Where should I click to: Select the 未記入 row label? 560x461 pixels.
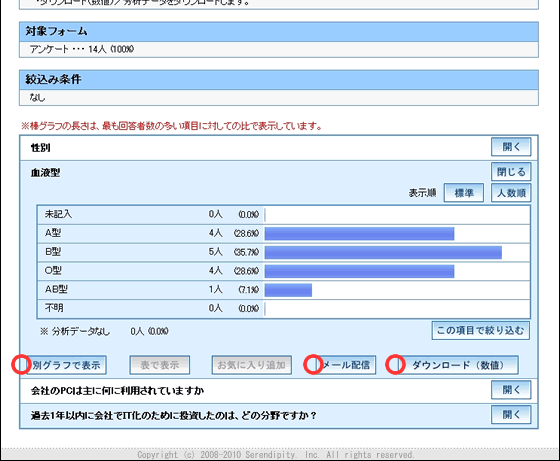coord(58,214)
